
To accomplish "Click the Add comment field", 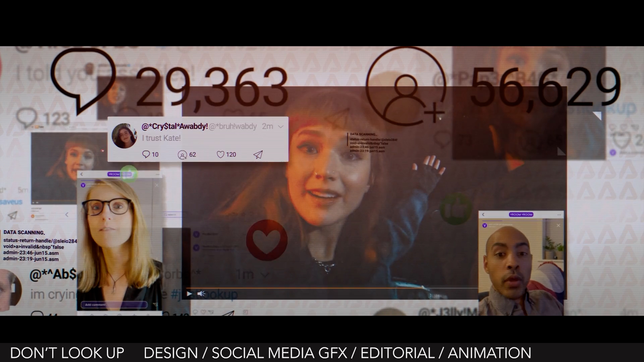I will point(114,305).
